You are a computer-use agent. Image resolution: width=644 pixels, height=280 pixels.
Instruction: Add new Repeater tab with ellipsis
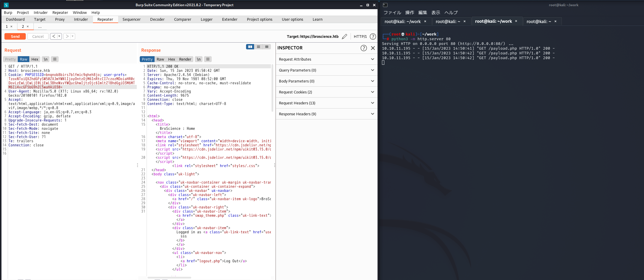(x=40, y=27)
